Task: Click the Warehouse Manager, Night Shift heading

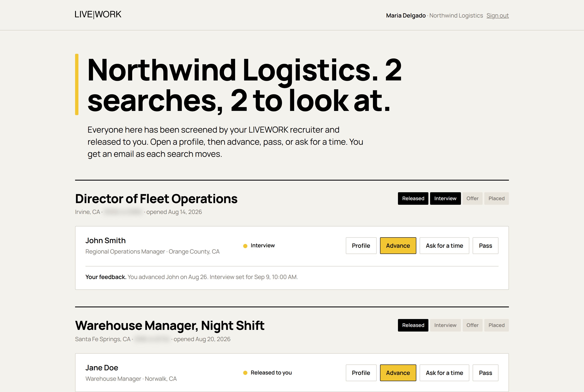Action: coord(170,326)
